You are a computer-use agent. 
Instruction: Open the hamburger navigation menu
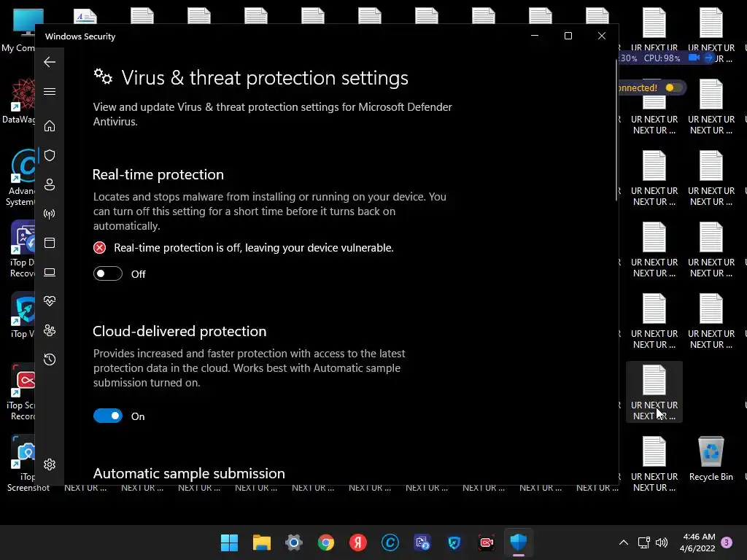coord(50,91)
